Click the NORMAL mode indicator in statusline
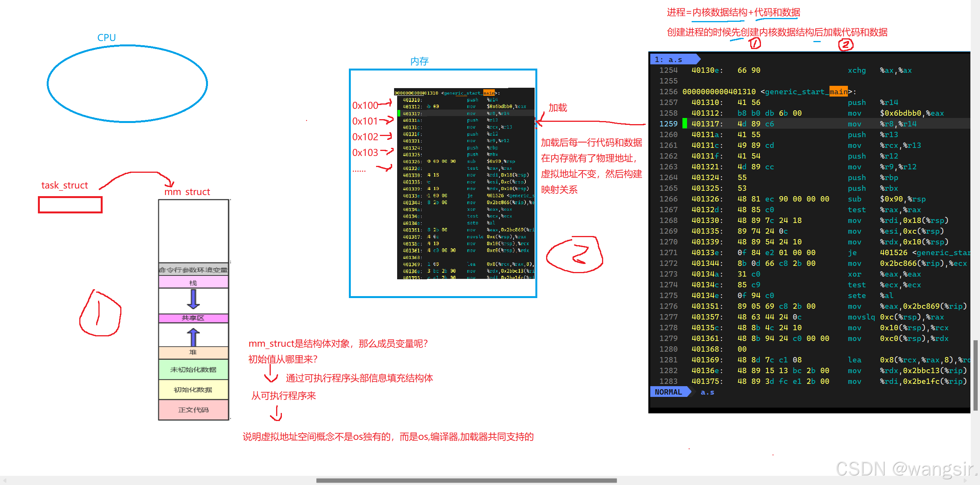 pyautogui.click(x=668, y=392)
